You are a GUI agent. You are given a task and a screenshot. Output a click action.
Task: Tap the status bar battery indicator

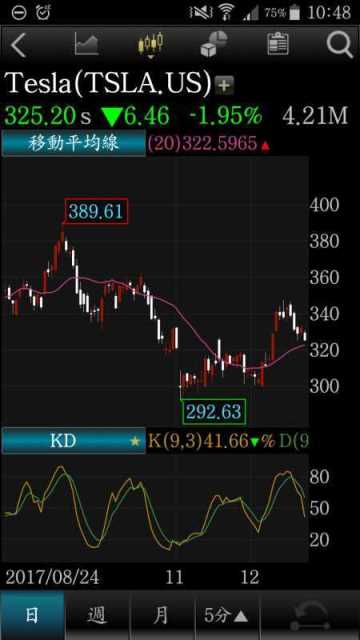294,13
